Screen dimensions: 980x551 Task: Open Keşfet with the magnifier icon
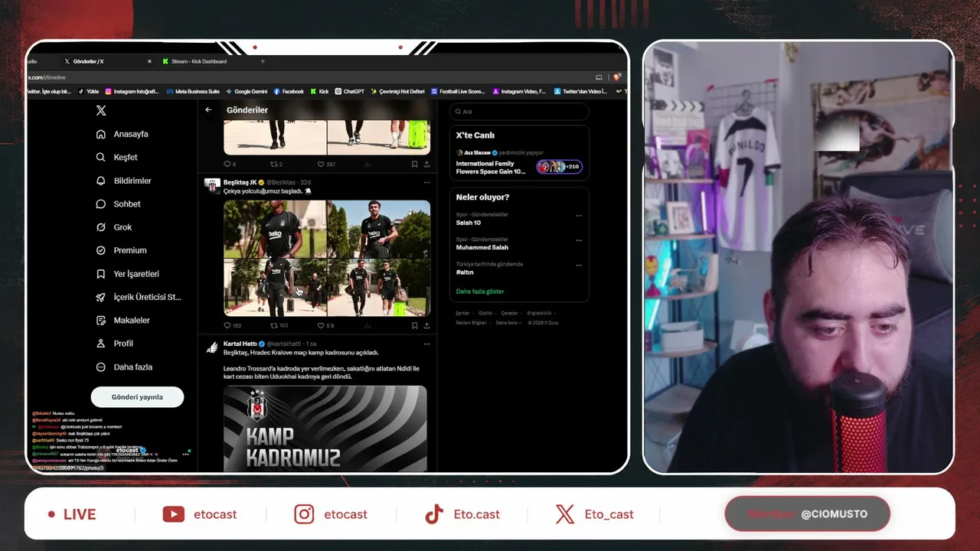click(x=100, y=158)
